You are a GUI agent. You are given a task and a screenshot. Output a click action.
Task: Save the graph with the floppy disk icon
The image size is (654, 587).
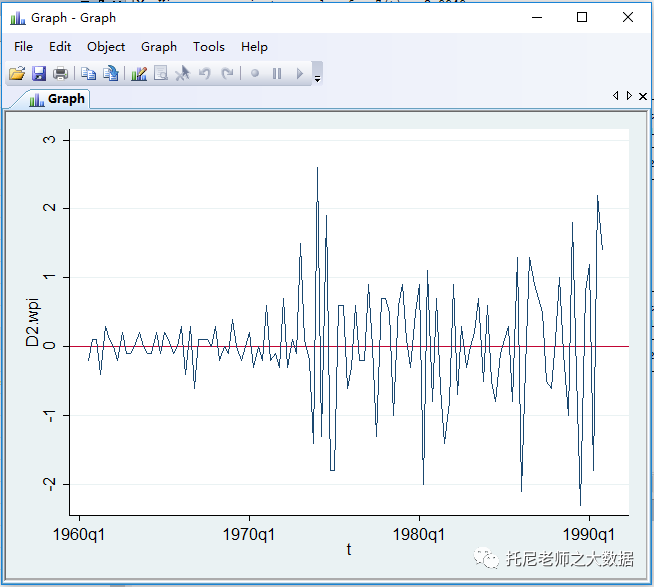(39, 73)
